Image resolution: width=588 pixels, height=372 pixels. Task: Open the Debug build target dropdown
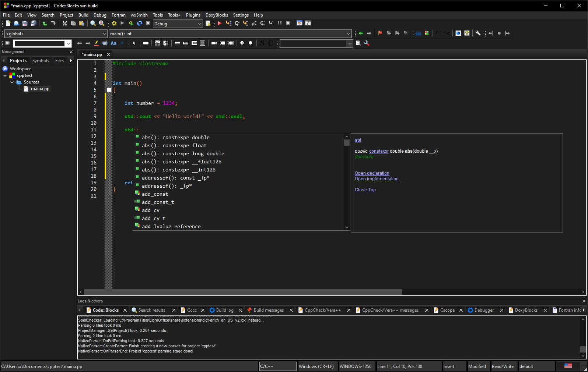199,24
